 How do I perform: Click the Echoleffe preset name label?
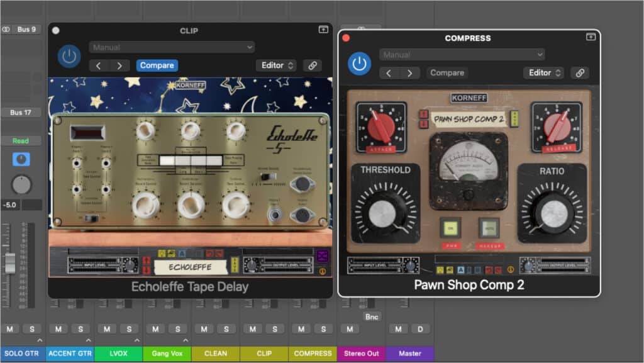pos(190,267)
